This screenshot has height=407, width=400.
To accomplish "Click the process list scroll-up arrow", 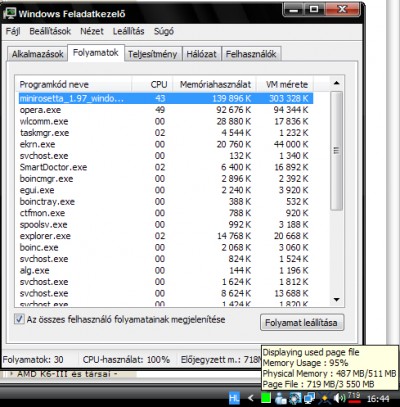I will click(337, 83).
